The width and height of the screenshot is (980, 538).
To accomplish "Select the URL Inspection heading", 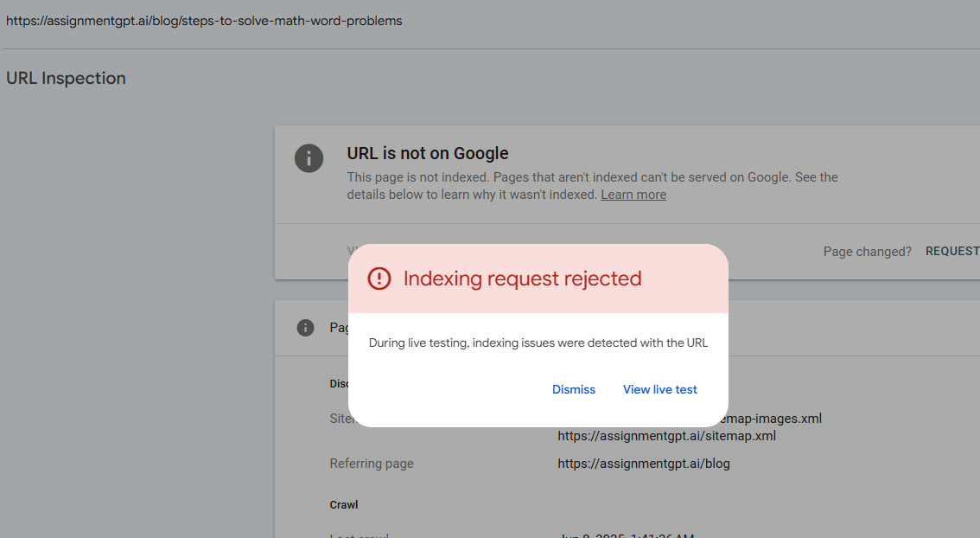I will [x=66, y=78].
